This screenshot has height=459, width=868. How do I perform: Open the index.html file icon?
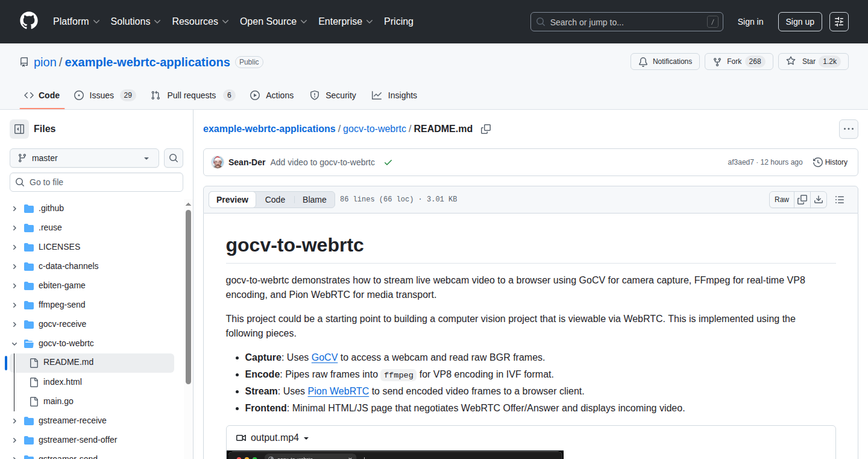click(x=34, y=382)
